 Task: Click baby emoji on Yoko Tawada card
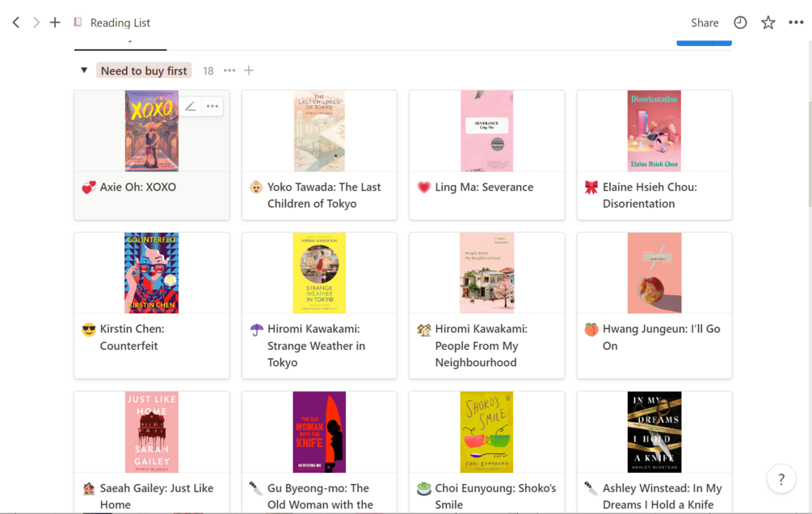pos(256,187)
